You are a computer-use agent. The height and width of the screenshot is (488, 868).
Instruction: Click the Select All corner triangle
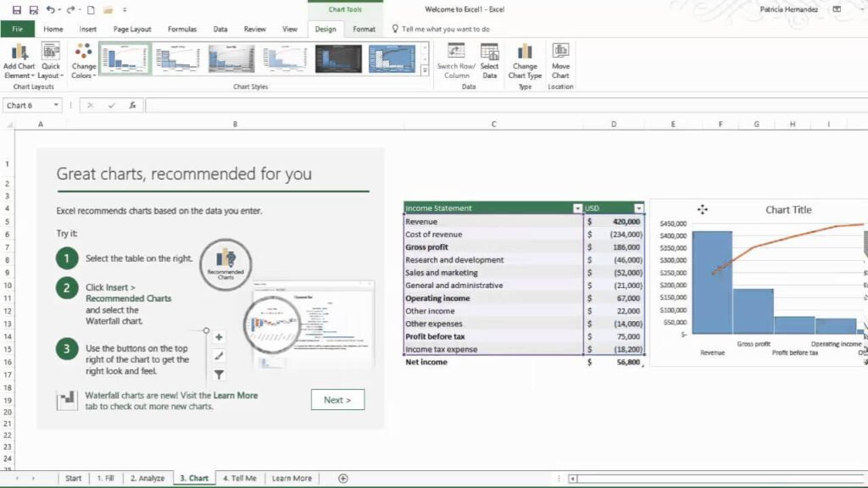point(8,125)
